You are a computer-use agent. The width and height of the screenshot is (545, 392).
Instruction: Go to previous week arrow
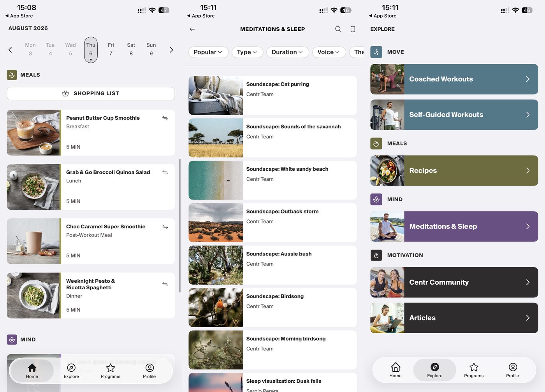coord(10,50)
